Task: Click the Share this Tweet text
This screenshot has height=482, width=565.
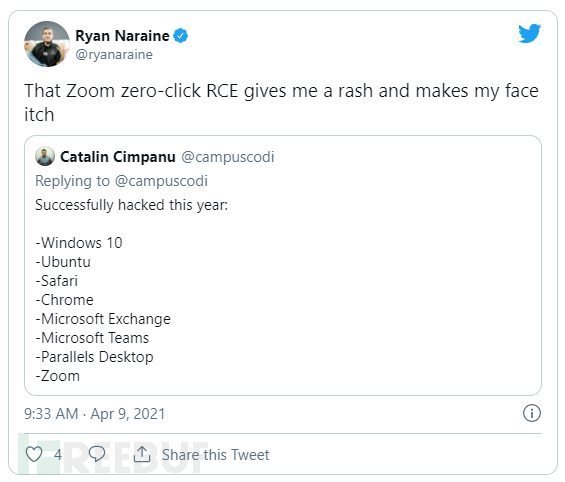Action: [x=215, y=455]
